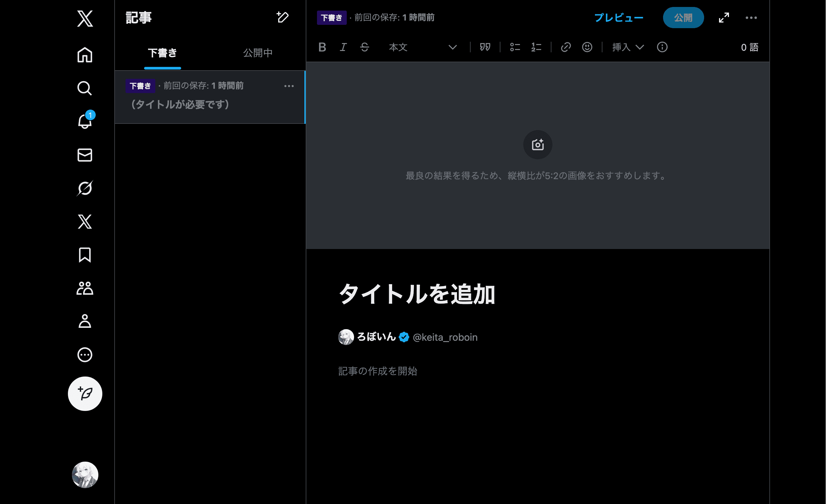Screen dimensions: 826x504
Task: Open Bookmarks icon in sidebar
Action: [x=85, y=255]
